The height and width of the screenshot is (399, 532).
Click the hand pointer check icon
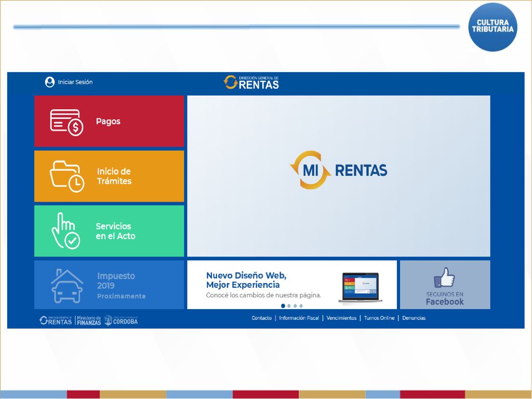click(66, 231)
